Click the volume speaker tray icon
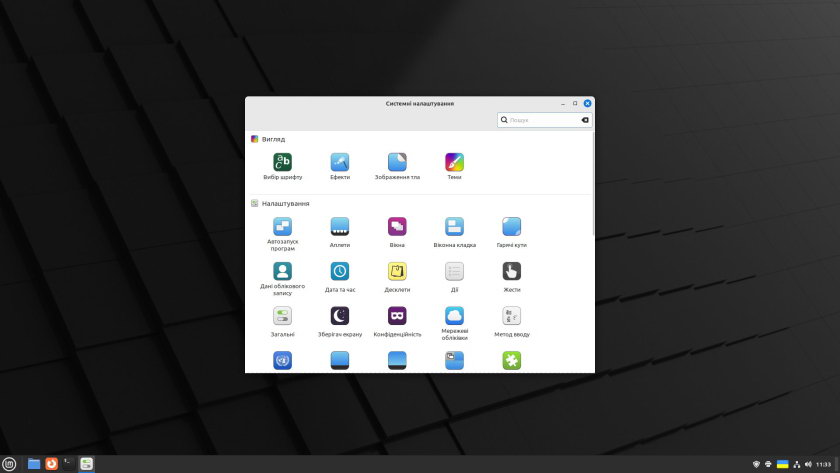The height and width of the screenshot is (473, 840). tap(808, 464)
